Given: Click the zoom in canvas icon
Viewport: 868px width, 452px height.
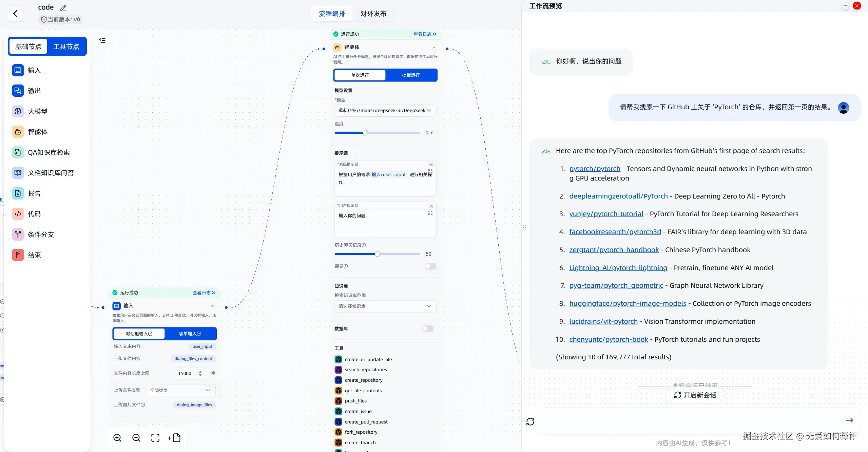Looking at the screenshot, I should coord(117,438).
